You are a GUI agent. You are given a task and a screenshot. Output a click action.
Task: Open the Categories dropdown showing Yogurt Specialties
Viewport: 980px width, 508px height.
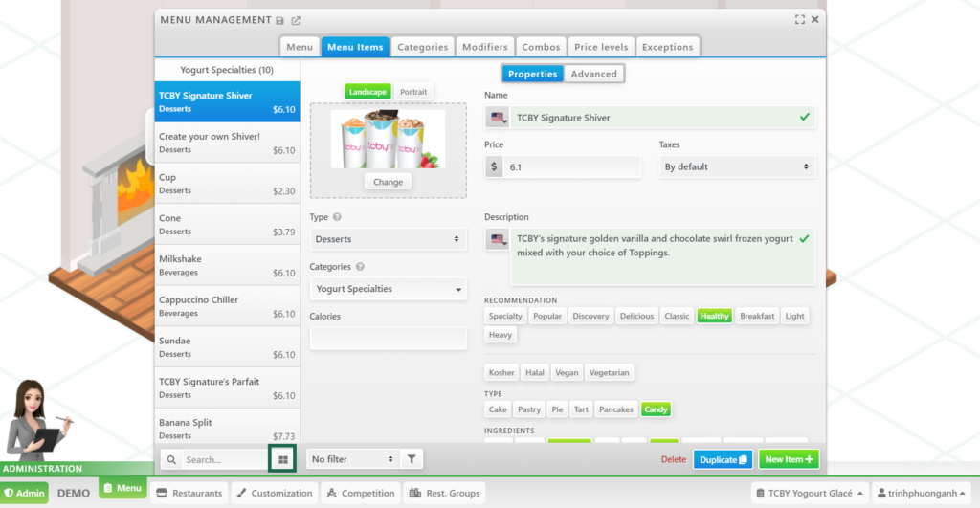[x=388, y=289]
